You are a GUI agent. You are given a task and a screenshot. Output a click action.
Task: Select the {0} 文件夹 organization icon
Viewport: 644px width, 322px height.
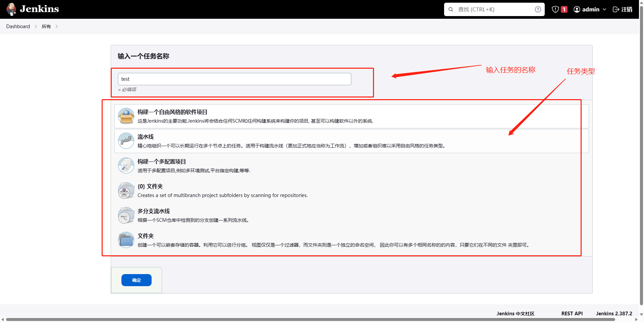click(x=126, y=190)
